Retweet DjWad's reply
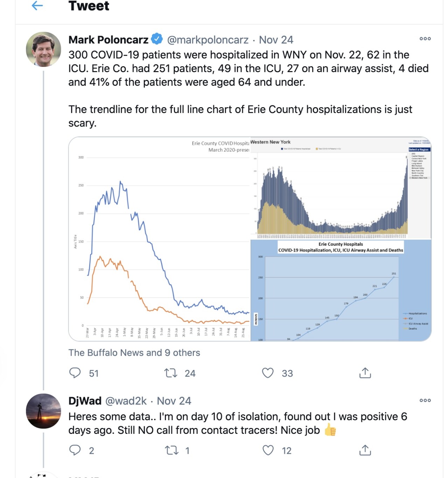 click(x=171, y=450)
